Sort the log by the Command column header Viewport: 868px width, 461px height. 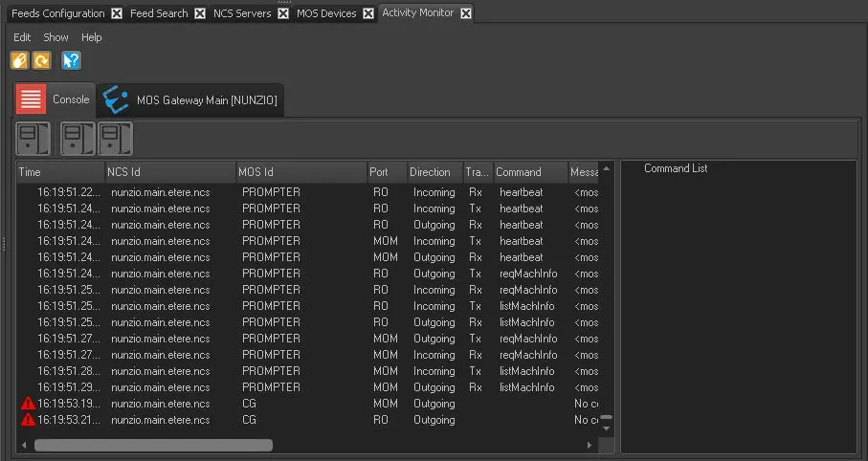coord(518,172)
